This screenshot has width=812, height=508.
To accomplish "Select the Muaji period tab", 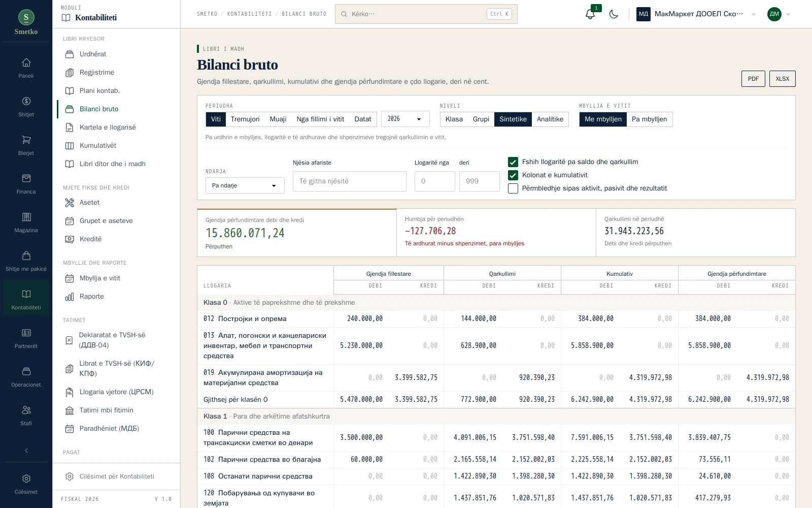I will (278, 119).
